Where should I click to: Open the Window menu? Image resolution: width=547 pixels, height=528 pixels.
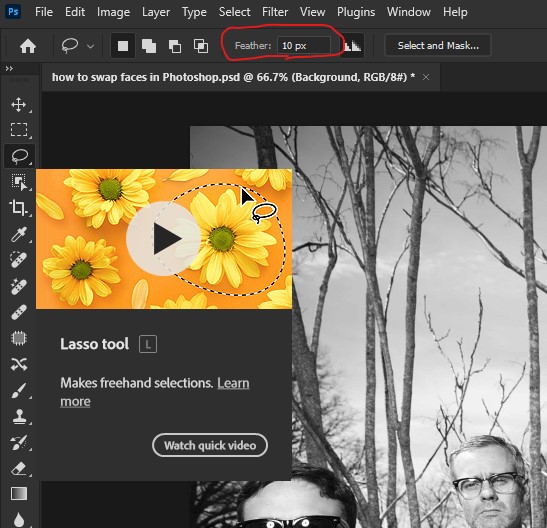coord(409,12)
